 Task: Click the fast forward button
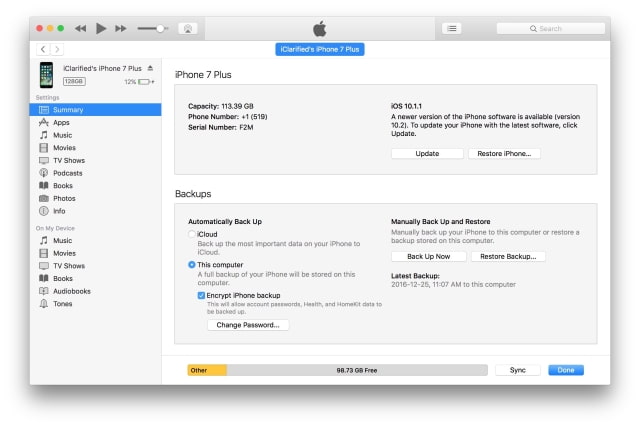click(120, 29)
